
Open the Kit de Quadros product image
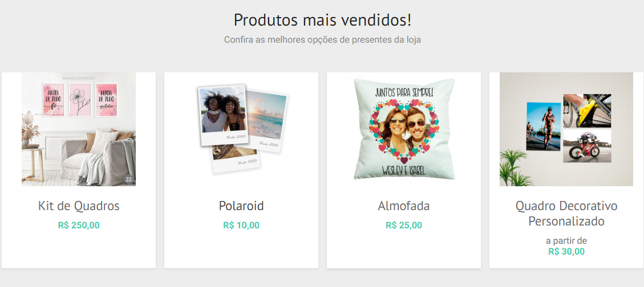pyautogui.click(x=79, y=129)
